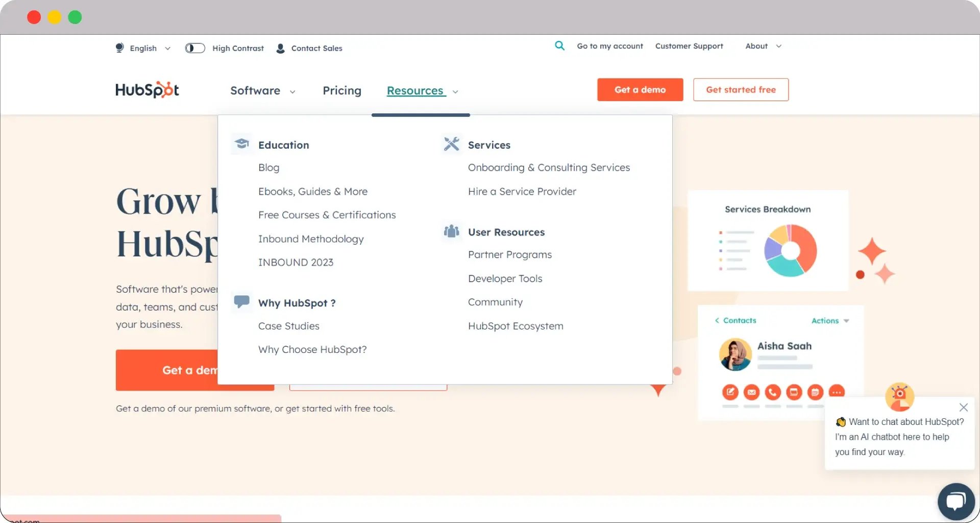
Task: Click the User Resources people icon
Action: (451, 232)
